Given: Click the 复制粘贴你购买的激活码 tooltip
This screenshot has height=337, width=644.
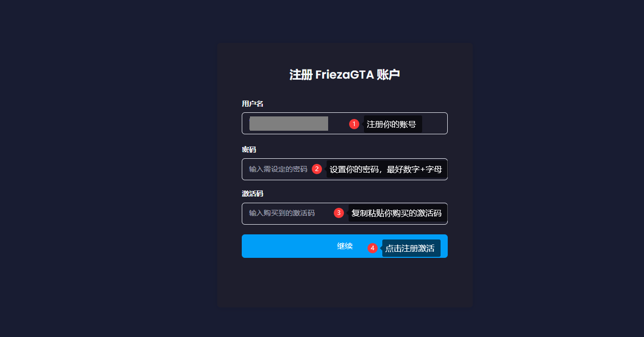Looking at the screenshot, I should click(x=397, y=213).
